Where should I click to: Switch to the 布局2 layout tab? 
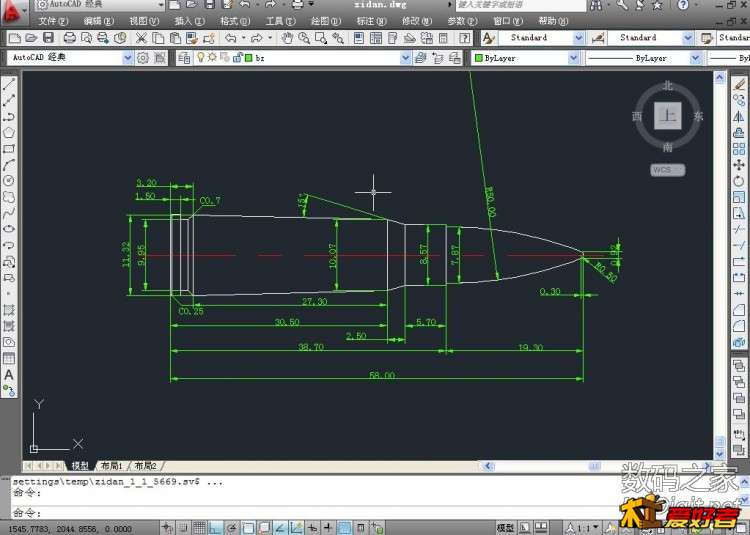pyautogui.click(x=145, y=465)
